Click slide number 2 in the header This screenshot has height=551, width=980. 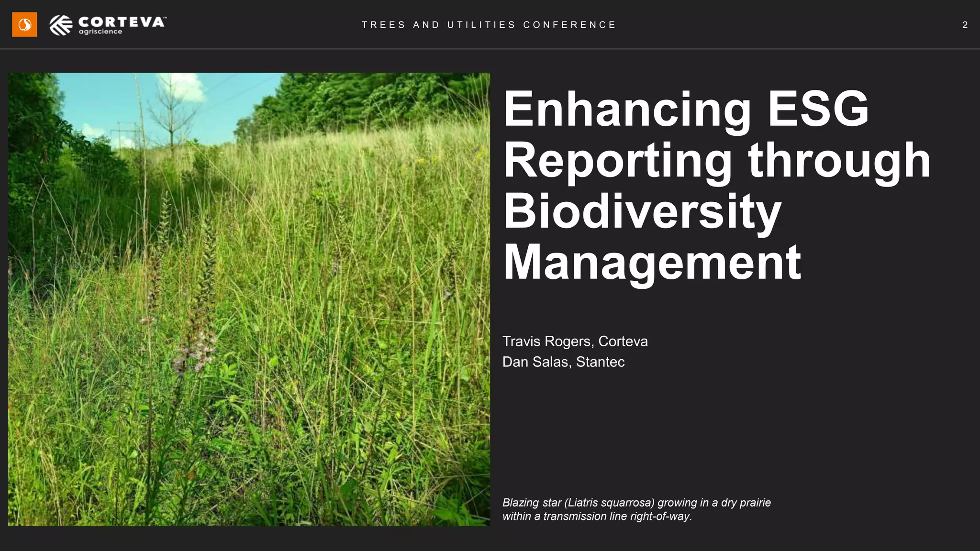965,25
